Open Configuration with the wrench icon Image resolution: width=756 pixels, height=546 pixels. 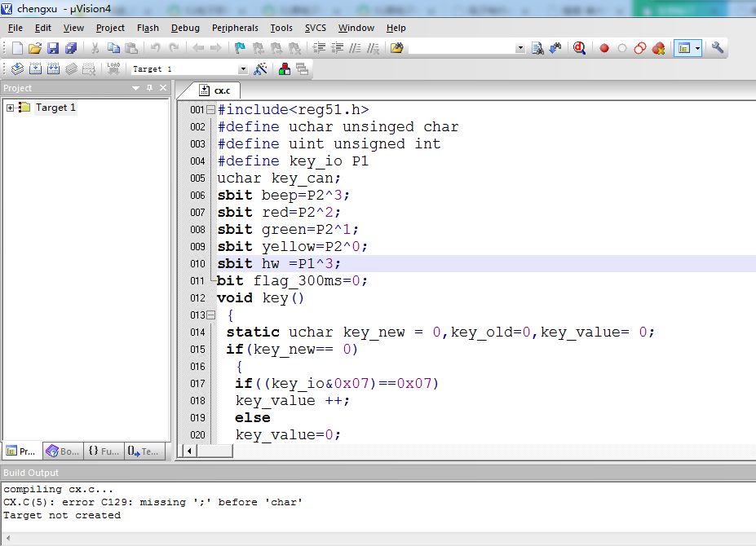pyautogui.click(x=718, y=48)
